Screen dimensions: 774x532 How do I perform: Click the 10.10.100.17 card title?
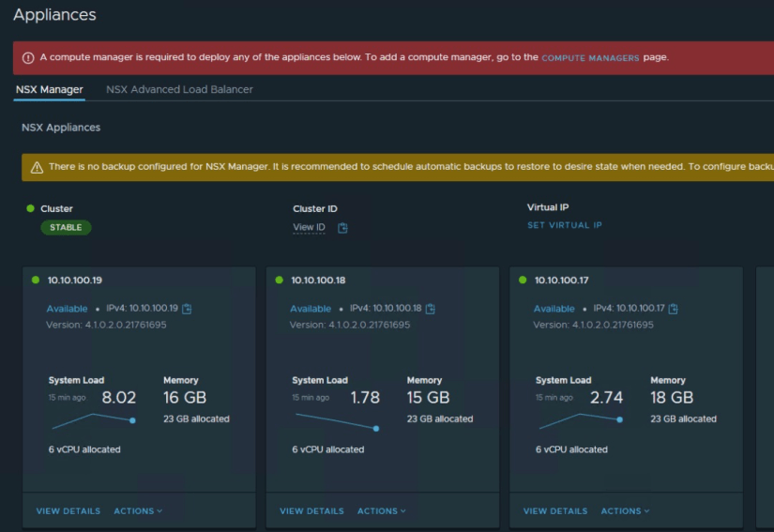(562, 280)
